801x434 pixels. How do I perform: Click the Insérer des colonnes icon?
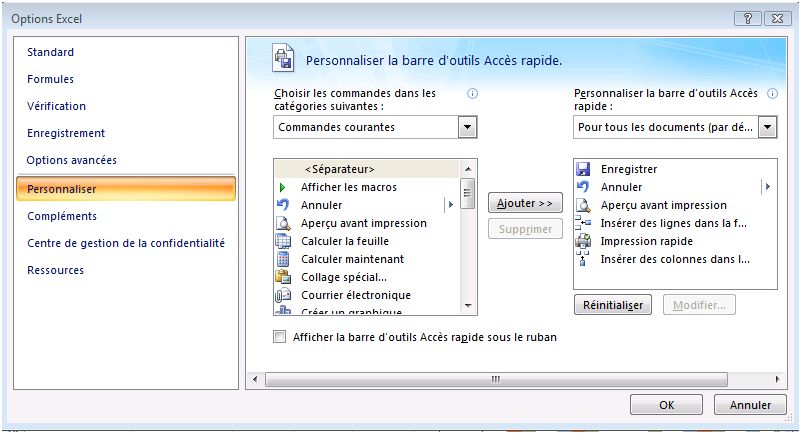pos(583,259)
